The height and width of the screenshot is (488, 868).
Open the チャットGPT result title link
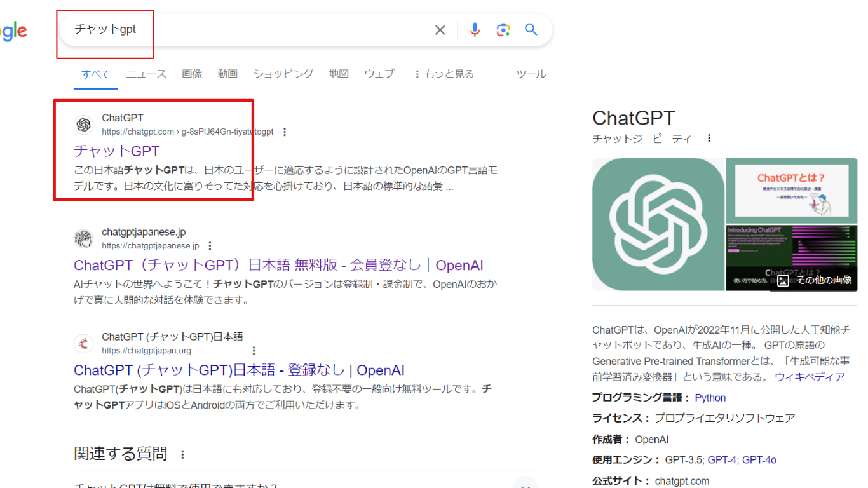117,151
